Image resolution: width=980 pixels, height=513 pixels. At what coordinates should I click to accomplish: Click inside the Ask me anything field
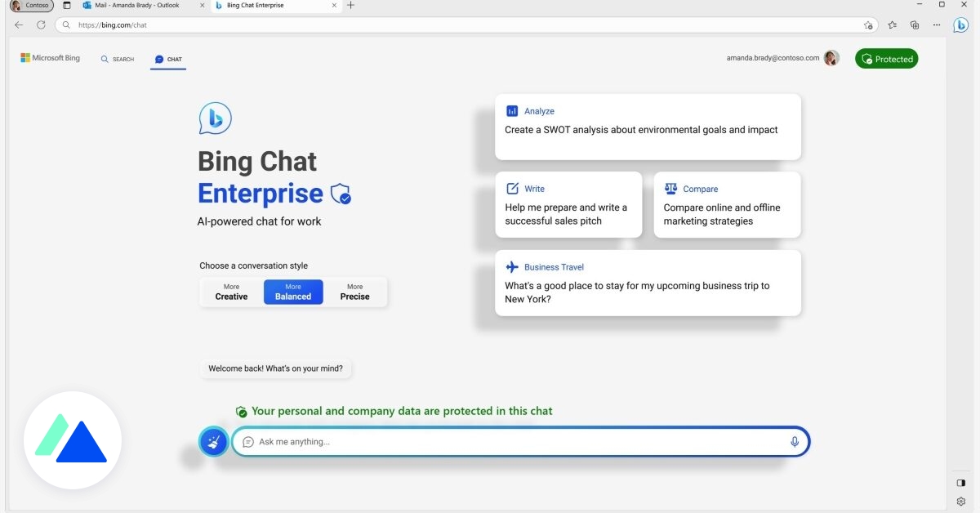490,441
